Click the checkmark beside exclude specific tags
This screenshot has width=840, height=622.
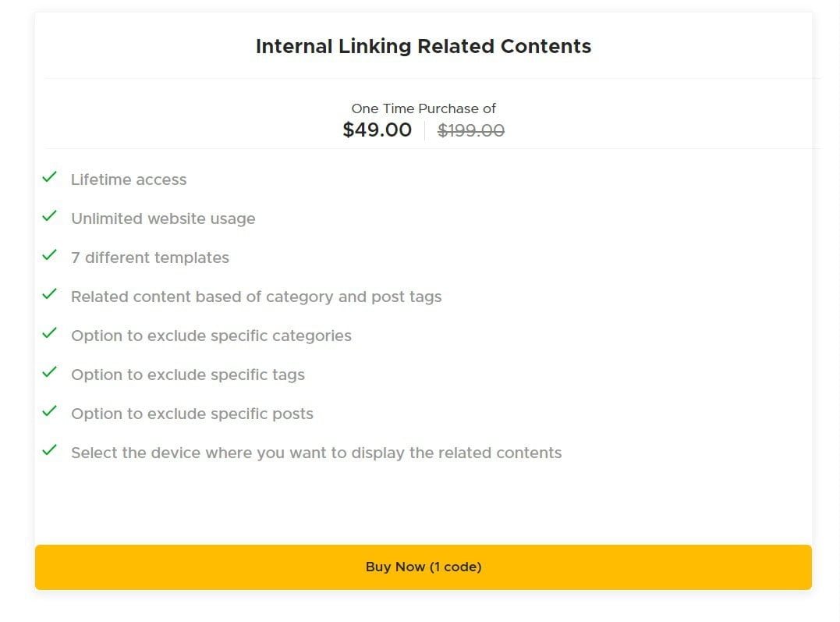coord(49,371)
